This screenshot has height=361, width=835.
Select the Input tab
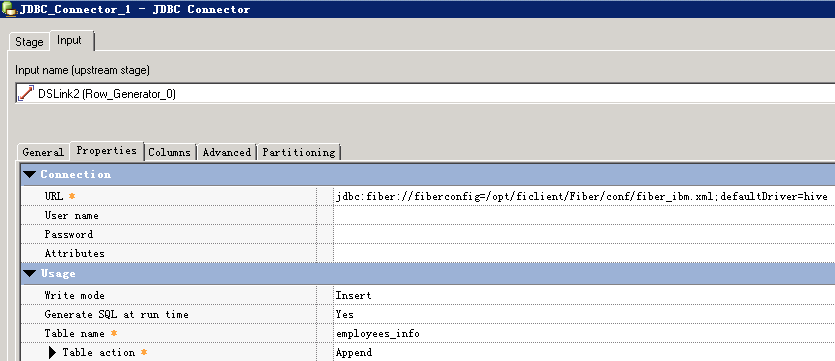point(70,40)
